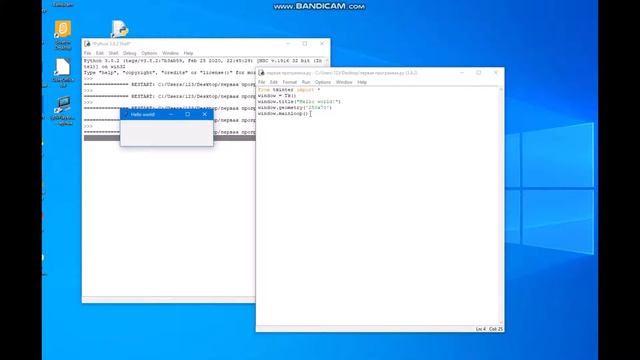640x360 pixels.
Task: Open the Edit menu in the editor window
Action: coord(273,82)
